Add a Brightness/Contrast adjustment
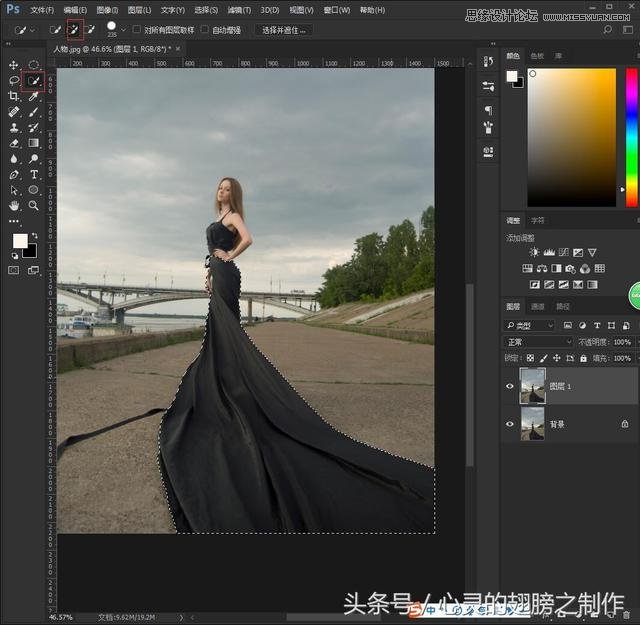 tap(534, 253)
